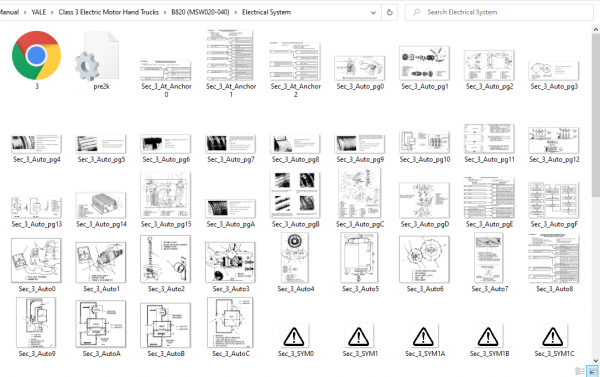The width and height of the screenshot is (600, 377).
Task: Select Sec_3_Auto_pg3 thumbnail
Action: tap(554, 71)
